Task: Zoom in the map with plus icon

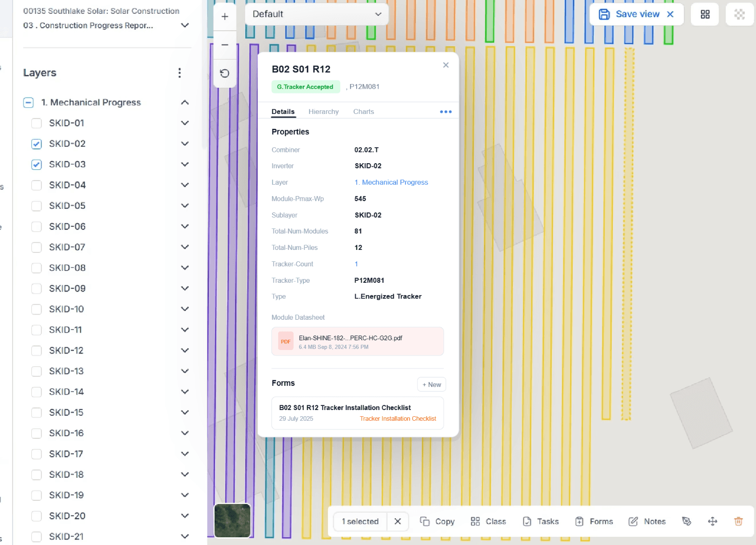Action: click(225, 16)
